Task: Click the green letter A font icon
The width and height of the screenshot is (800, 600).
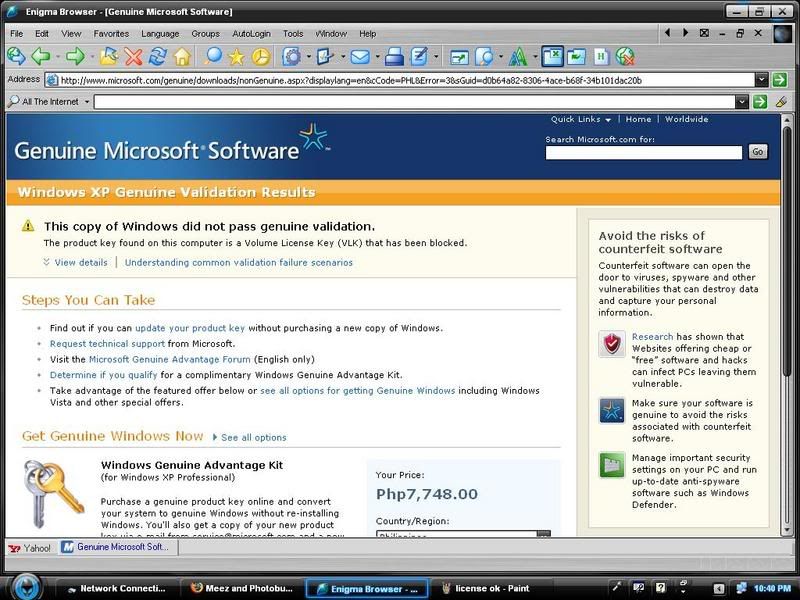Action: (x=518, y=57)
